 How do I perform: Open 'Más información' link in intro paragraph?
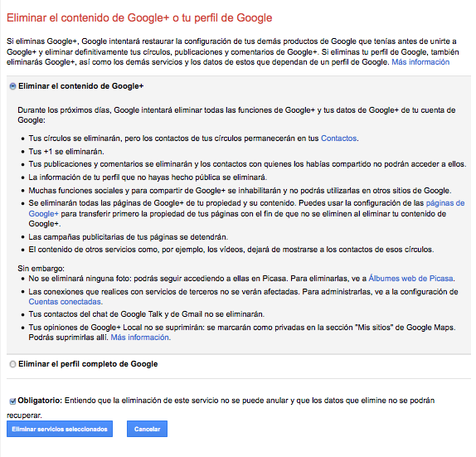coord(420,62)
